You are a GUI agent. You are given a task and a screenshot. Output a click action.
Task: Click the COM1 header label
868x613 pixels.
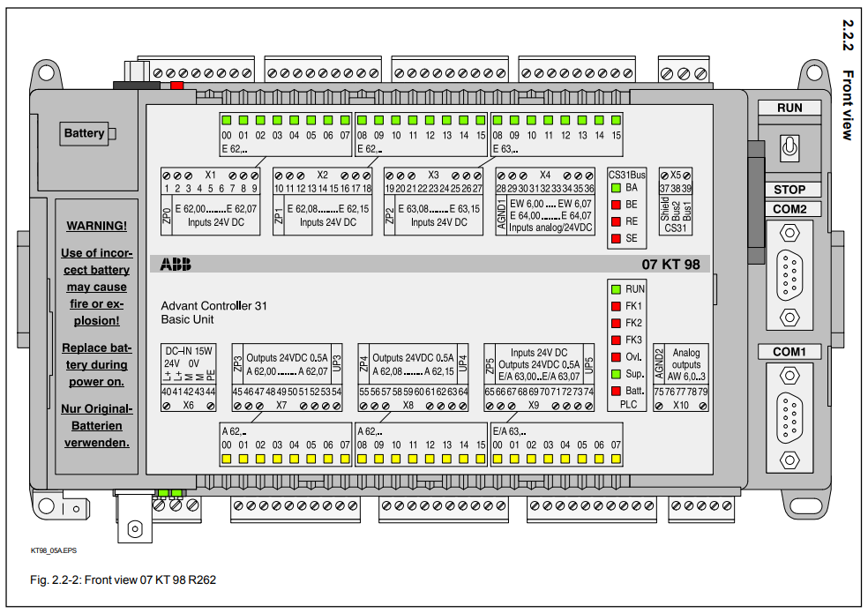click(x=789, y=352)
